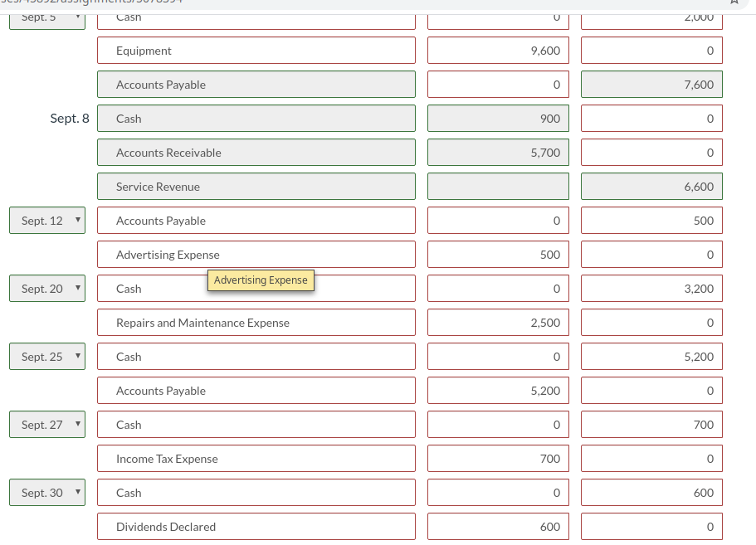Edit the Advertising Expense debit amount 500

498,254
